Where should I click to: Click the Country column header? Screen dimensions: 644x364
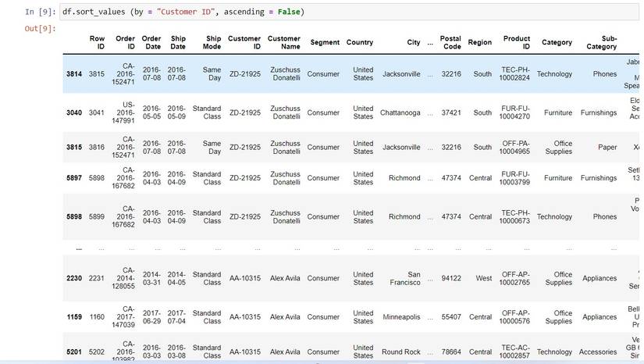(x=360, y=42)
